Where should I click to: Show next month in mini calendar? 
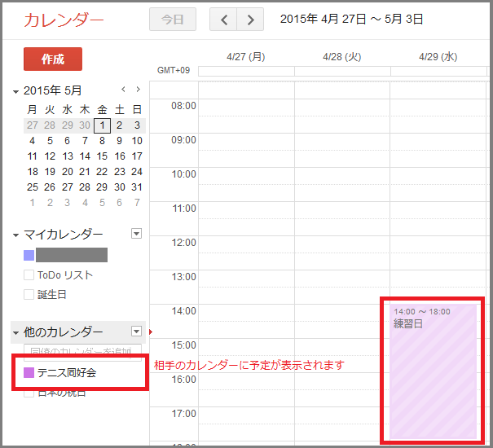(138, 90)
